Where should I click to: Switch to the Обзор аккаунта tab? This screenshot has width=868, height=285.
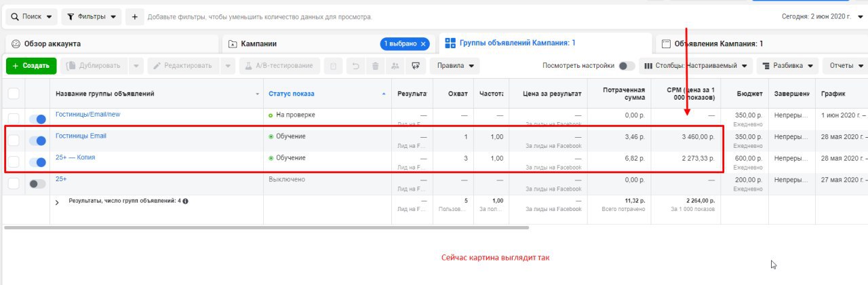(112, 43)
